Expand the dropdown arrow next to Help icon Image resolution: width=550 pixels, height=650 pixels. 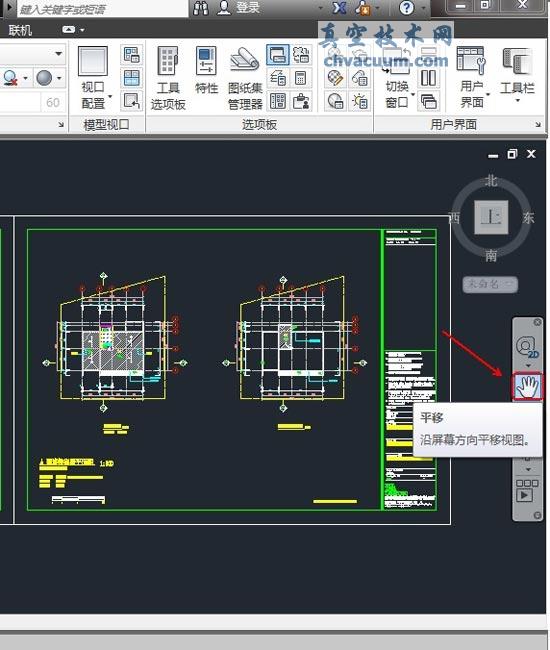[x=423, y=8]
